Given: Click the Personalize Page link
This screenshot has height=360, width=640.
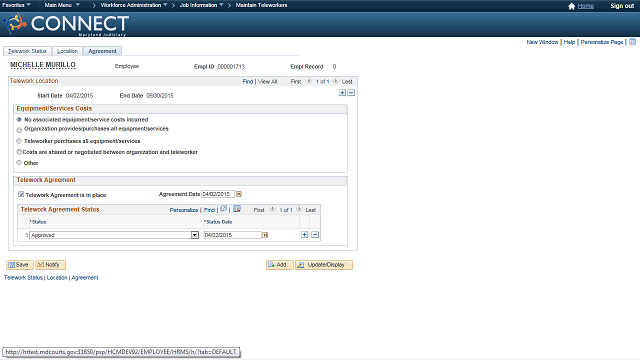Looking at the screenshot, I should click(x=602, y=42).
